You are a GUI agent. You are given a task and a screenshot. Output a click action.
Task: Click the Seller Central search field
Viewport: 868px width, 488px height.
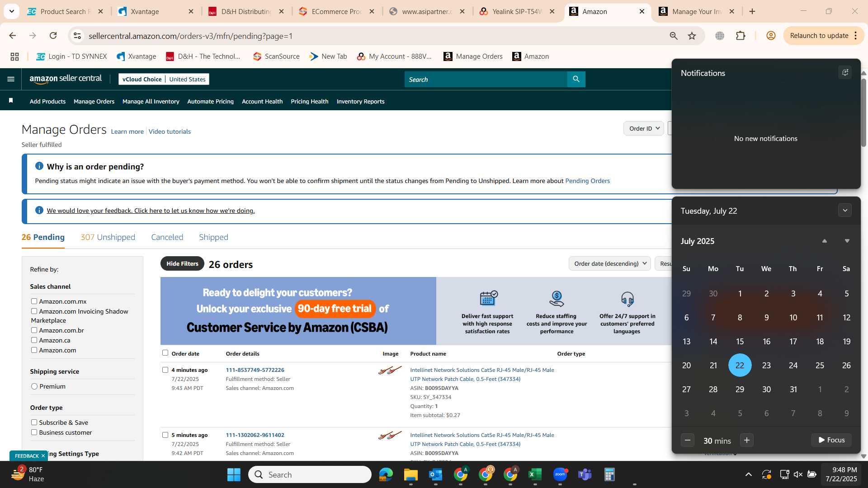pos(486,79)
